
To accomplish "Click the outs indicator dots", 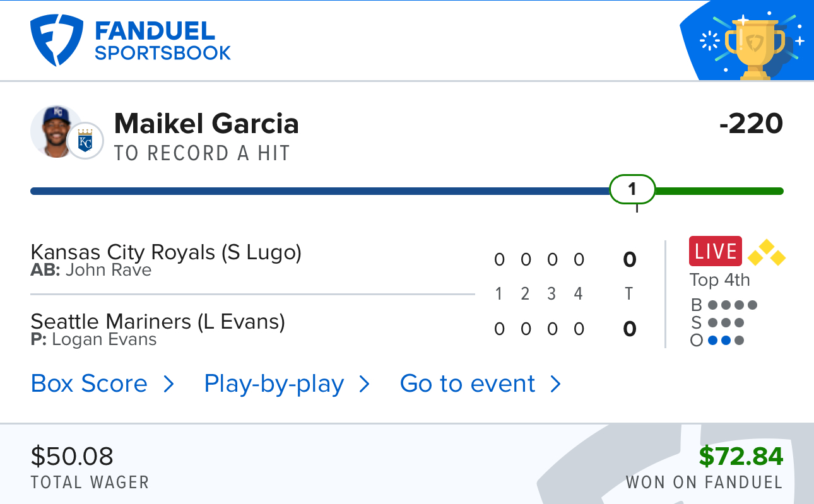I will [x=726, y=341].
